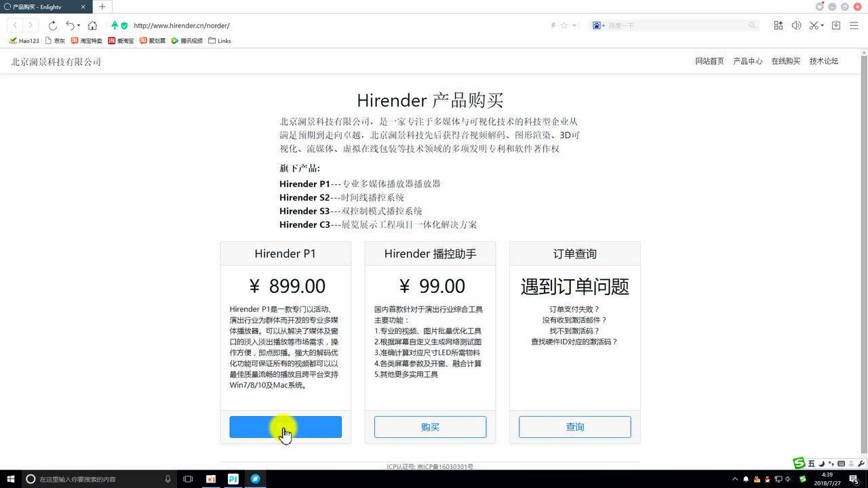Click the Cortana search box on taskbar
This screenshot has height=488, width=868.
100,479
